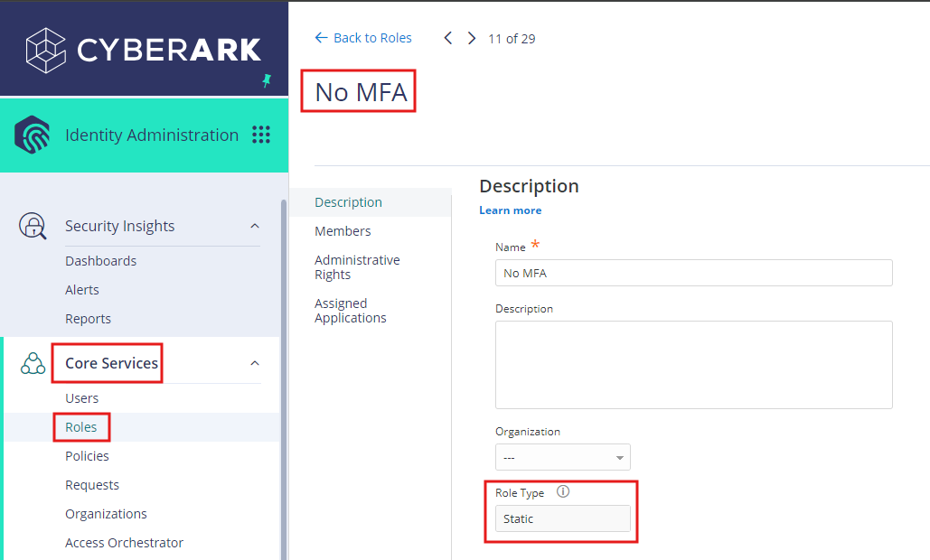The height and width of the screenshot is (560, 930).
Task: Click the Identity Administration shield icon
Action: (x=33, y=134)
